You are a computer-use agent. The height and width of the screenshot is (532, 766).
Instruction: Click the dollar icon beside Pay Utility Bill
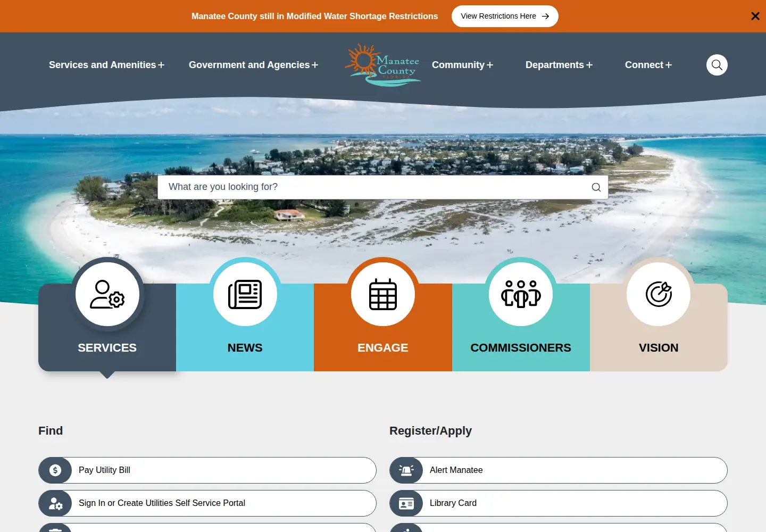(x=55, y=470)
